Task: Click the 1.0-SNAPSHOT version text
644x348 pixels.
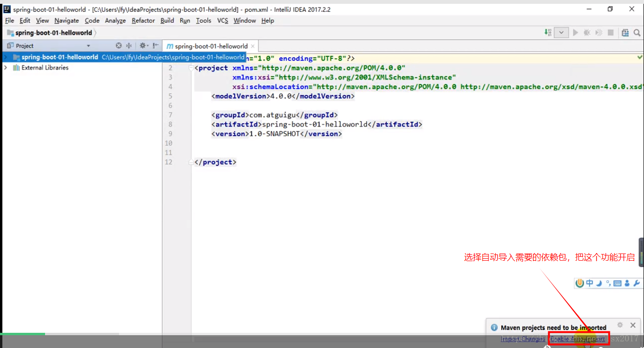Action: coord(275,134)
